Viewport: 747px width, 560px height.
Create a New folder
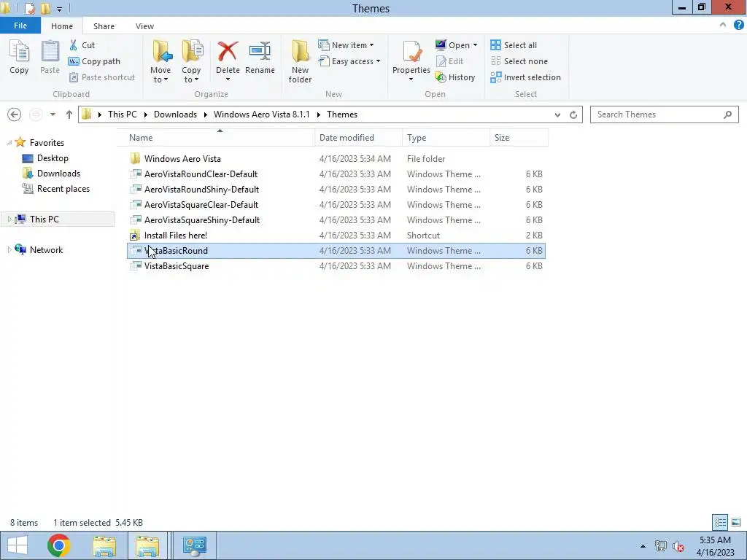click(x=300, y=61)
